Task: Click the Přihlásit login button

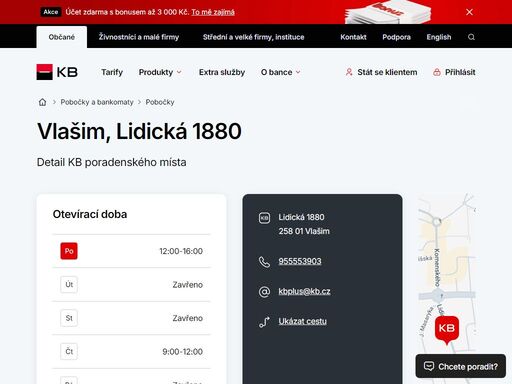Action: click(454, 72)
